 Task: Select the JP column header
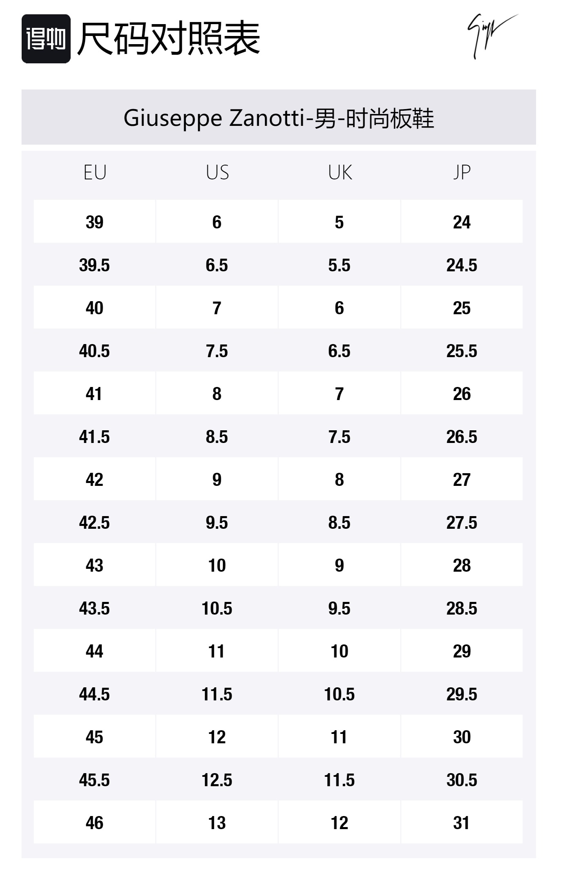[462, 172]
